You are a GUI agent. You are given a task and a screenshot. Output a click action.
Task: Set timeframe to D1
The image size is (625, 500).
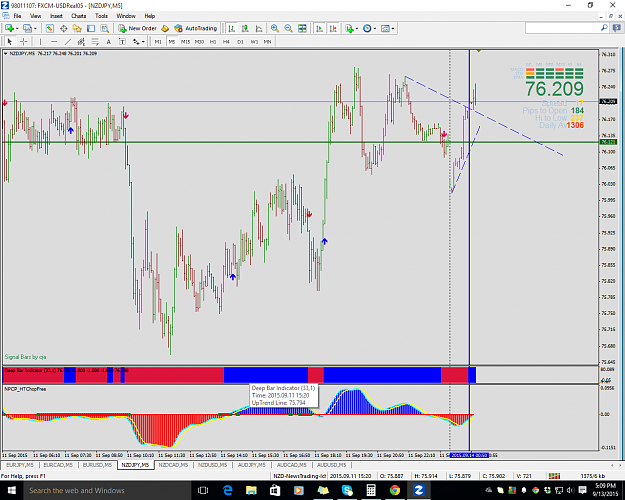(x=240, y=41)
